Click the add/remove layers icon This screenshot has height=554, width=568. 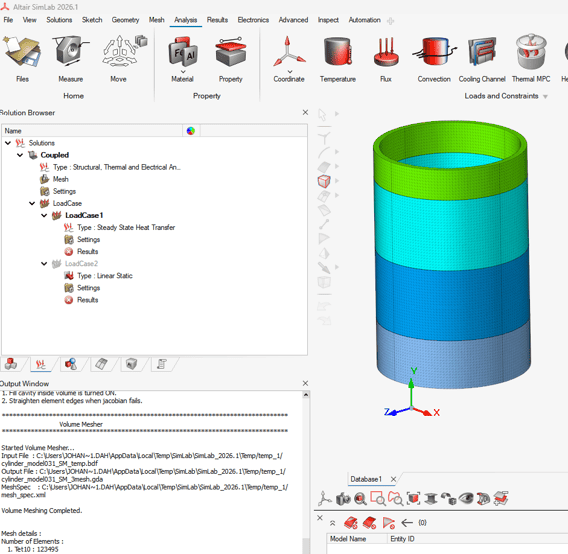tap(501, 499)
